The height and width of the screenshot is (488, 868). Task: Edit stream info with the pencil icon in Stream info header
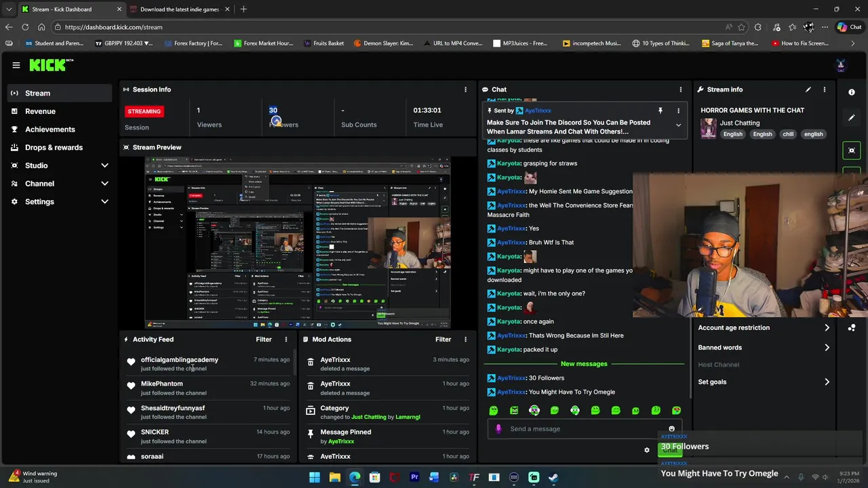(x=808, y=89)
